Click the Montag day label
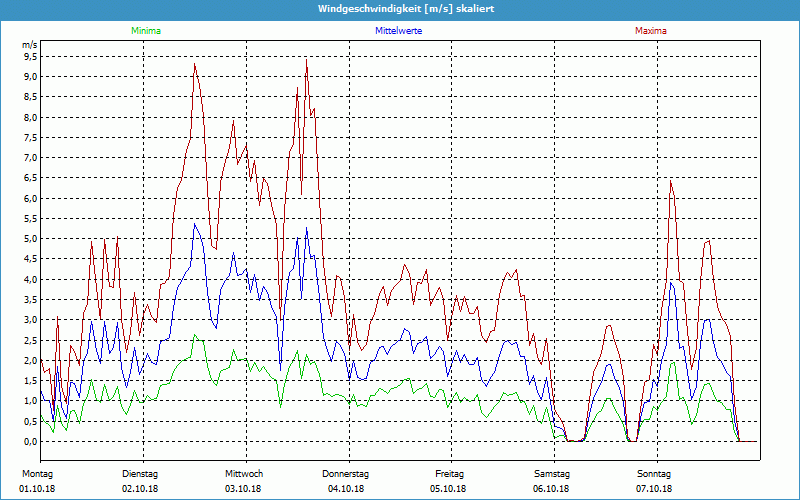 [37, 474]
